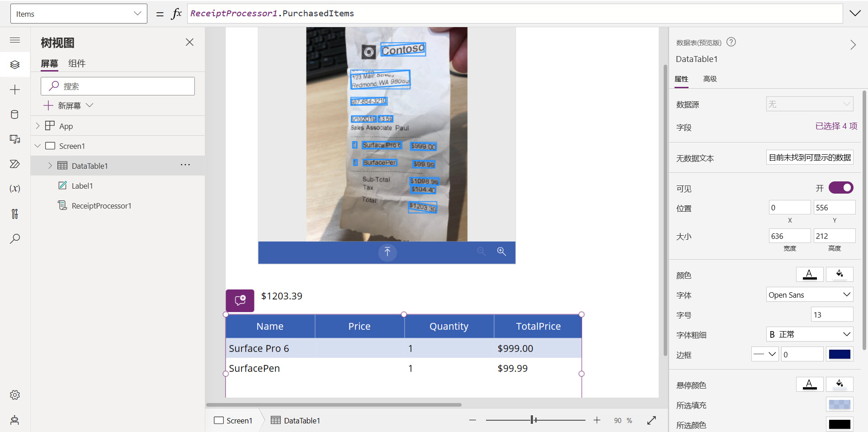Open the font weight dropdown
Screen dimensions: 868x432
810,334
